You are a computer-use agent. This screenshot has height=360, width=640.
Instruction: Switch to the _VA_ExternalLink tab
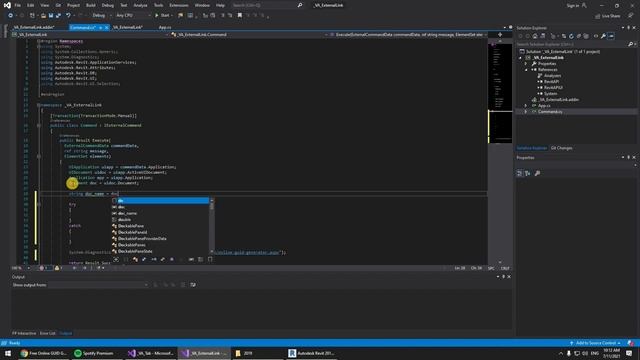(x=128, y=27)
